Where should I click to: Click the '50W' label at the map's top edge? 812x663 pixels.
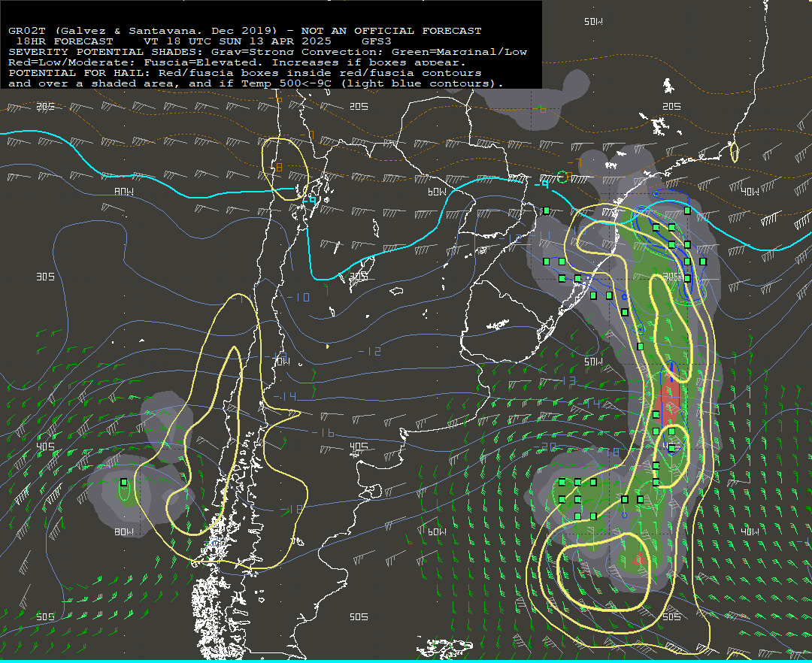(593, 21)
